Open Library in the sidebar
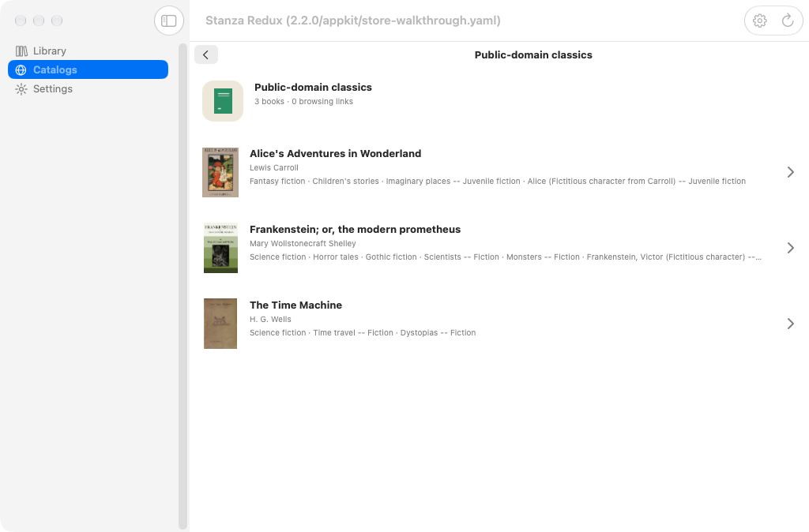The image size is (809, 532). 88,51
